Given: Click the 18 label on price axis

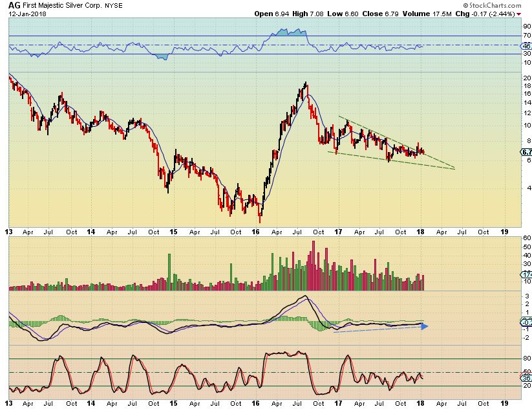Looking at the screenshot, I should click(x=527, y=86).
